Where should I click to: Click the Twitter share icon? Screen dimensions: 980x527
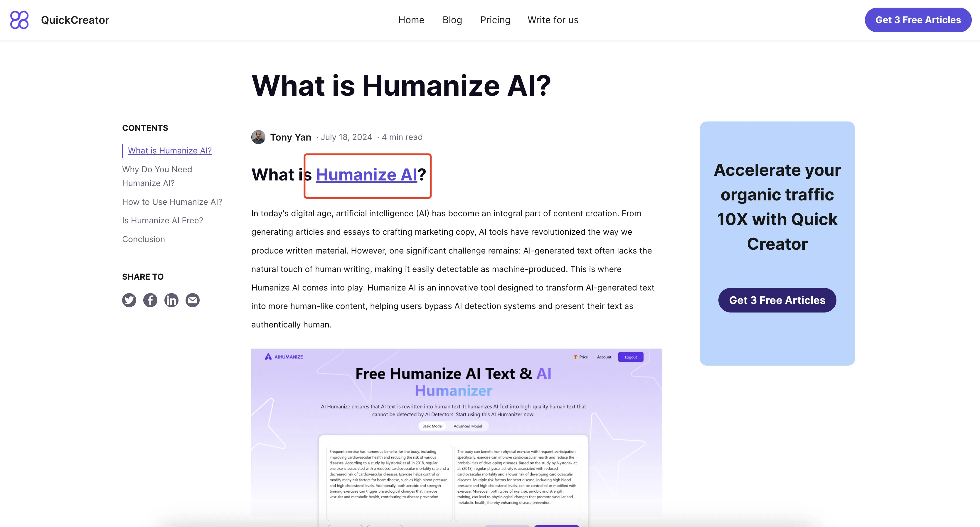[x=129, y=300]
